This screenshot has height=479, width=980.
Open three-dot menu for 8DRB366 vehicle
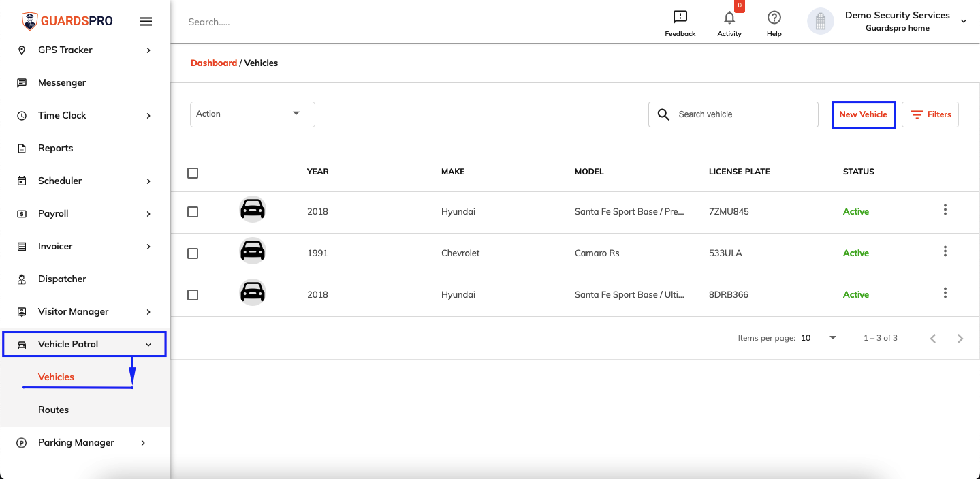click(x=945, y=293)
